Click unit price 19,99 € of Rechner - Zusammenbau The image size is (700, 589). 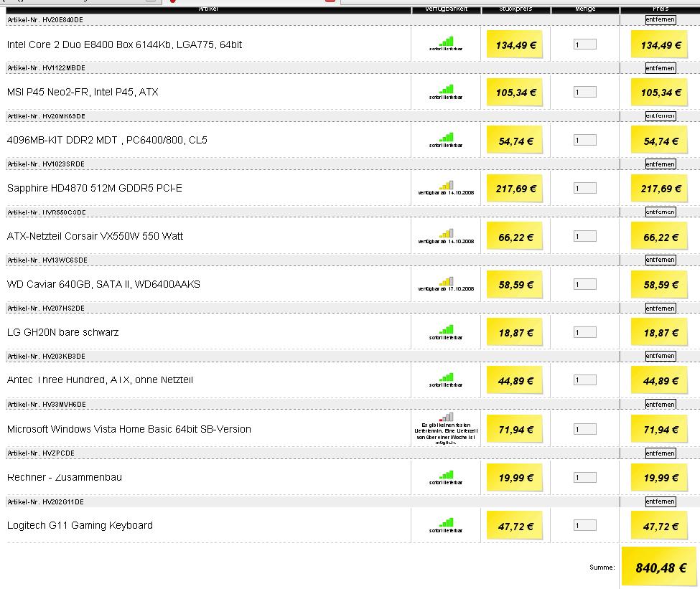tap(515, 478)
